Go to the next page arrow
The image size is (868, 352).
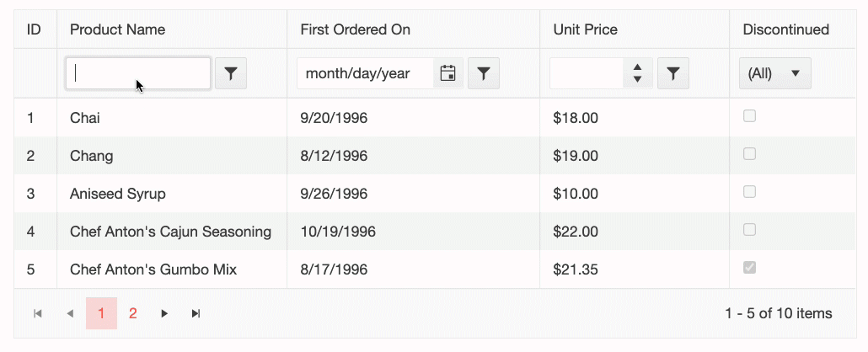164,313
